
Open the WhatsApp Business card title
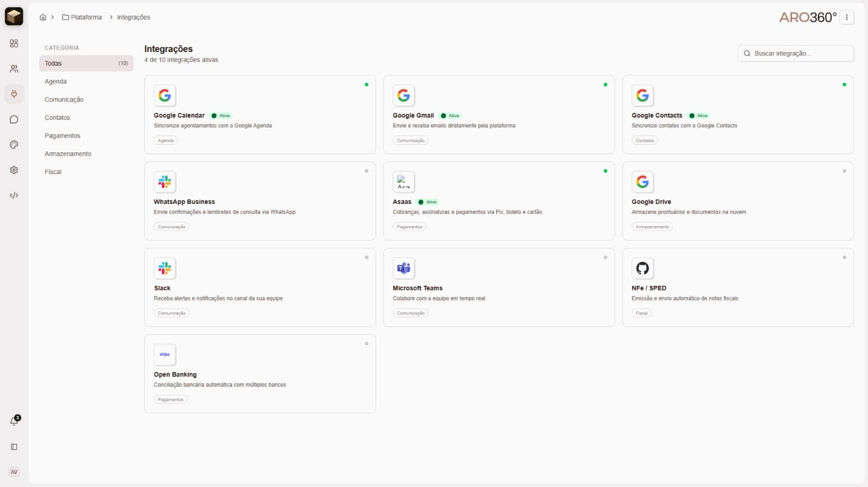(184, 202)
